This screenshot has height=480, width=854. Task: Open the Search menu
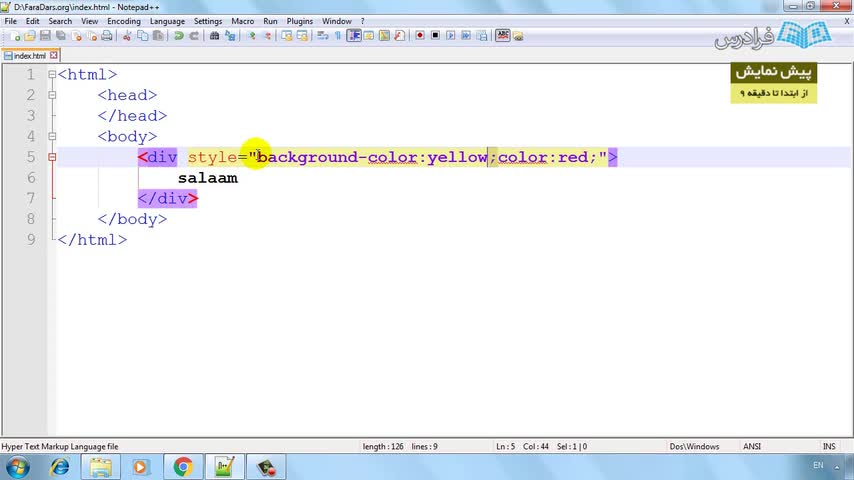click(x=60, y=21)
